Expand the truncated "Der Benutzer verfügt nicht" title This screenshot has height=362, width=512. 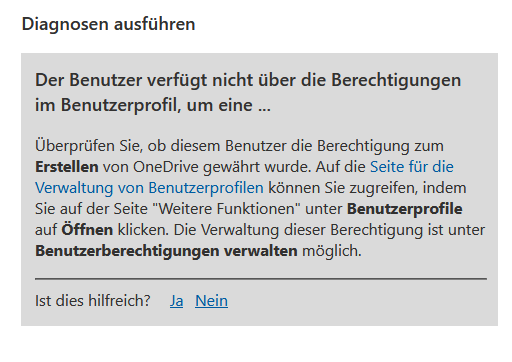coord(248,92)
